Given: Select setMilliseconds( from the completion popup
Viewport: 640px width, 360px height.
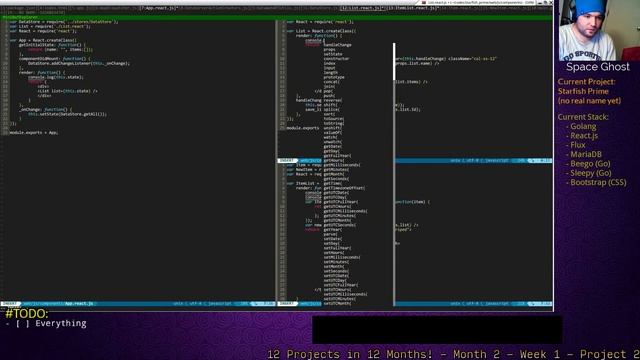Looking at the screenshot, I should pos(342,257).
